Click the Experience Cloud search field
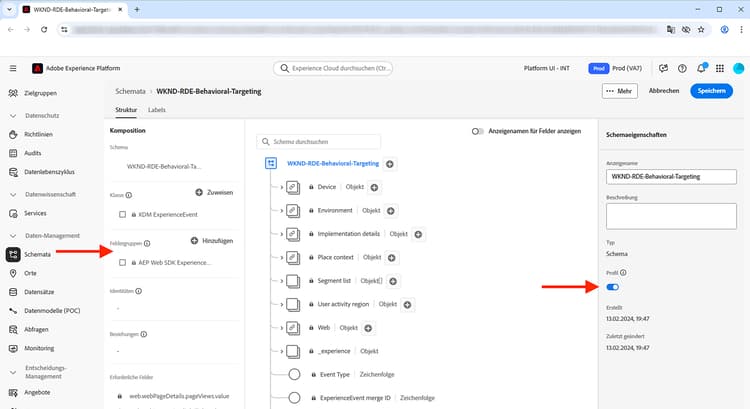 tap(333, 68)
